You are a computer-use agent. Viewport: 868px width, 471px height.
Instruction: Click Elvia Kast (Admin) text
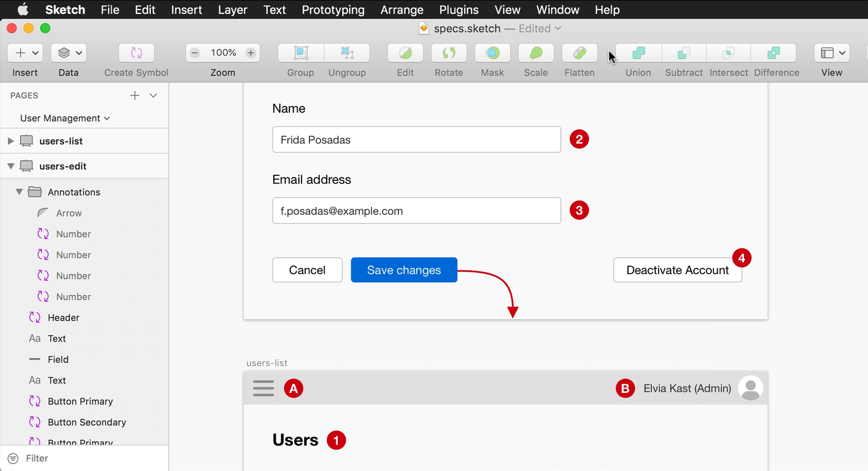pos(687,388)
